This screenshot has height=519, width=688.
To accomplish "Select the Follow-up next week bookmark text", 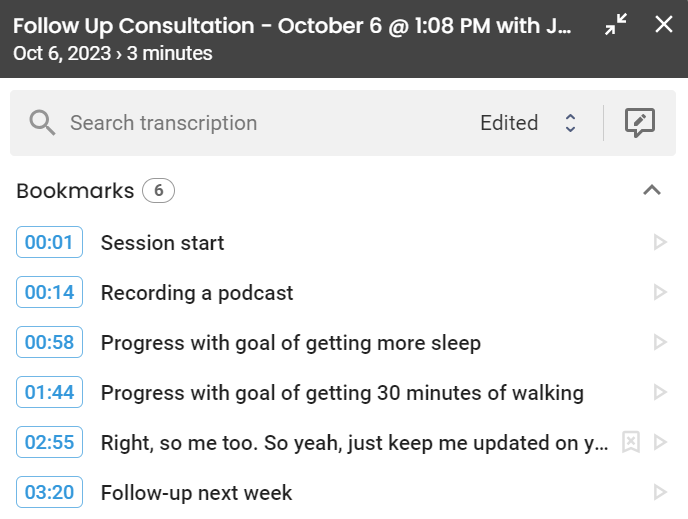I will click(x=196, y=493).
